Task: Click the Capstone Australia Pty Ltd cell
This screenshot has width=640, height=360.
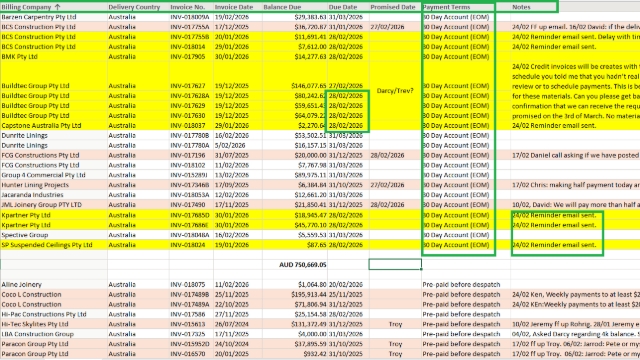Action: coord(53,125)
